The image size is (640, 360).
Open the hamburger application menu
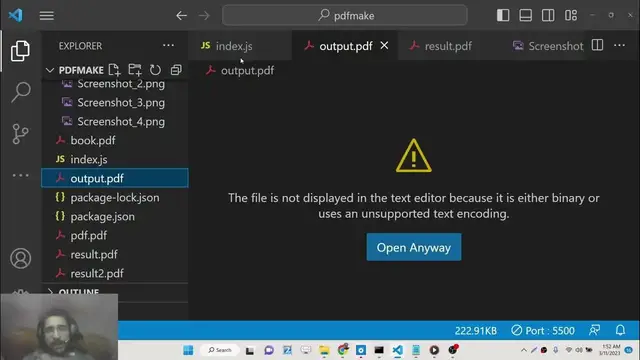pyautogui.click(x=47, y=16)
